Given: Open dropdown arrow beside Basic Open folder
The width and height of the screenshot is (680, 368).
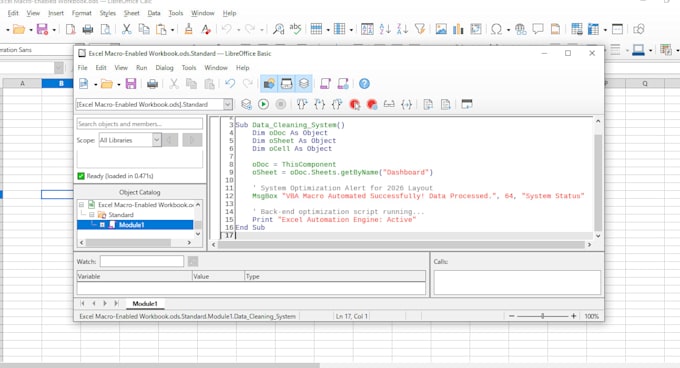Looking at the screenshot, I should 118,85.
